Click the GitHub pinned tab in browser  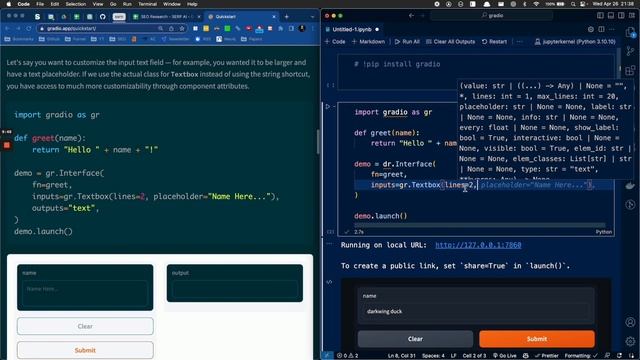pos(102,17)
